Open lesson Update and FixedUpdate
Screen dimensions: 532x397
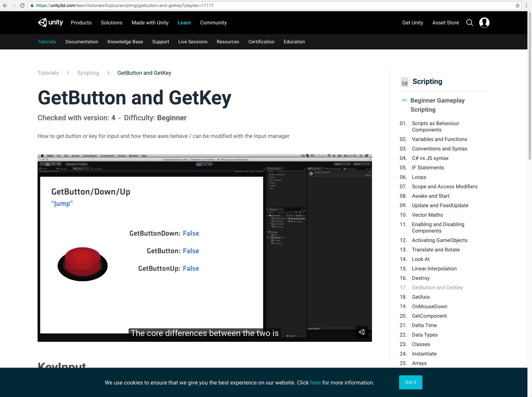(x=440, y=205)
